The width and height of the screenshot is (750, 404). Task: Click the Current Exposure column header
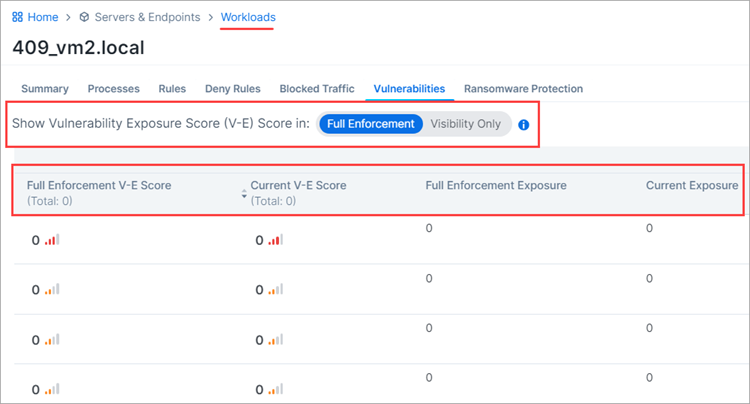click(691, 186)
